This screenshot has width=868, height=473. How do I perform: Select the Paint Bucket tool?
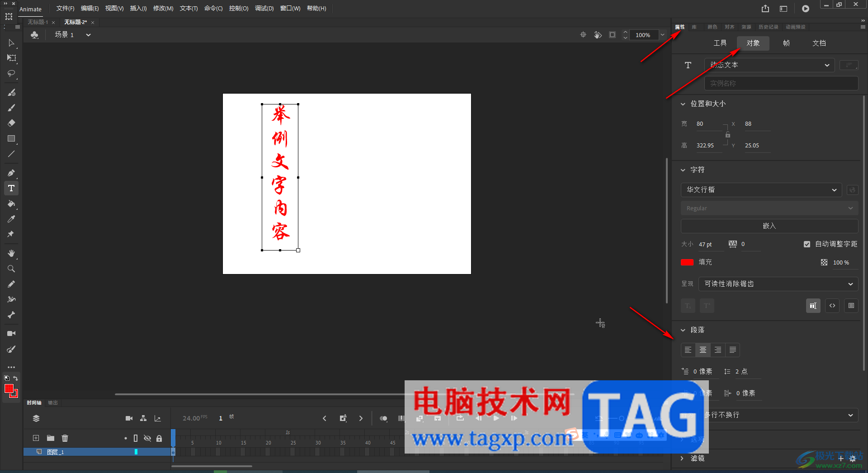pyautogui.click(x=11, y=203)
